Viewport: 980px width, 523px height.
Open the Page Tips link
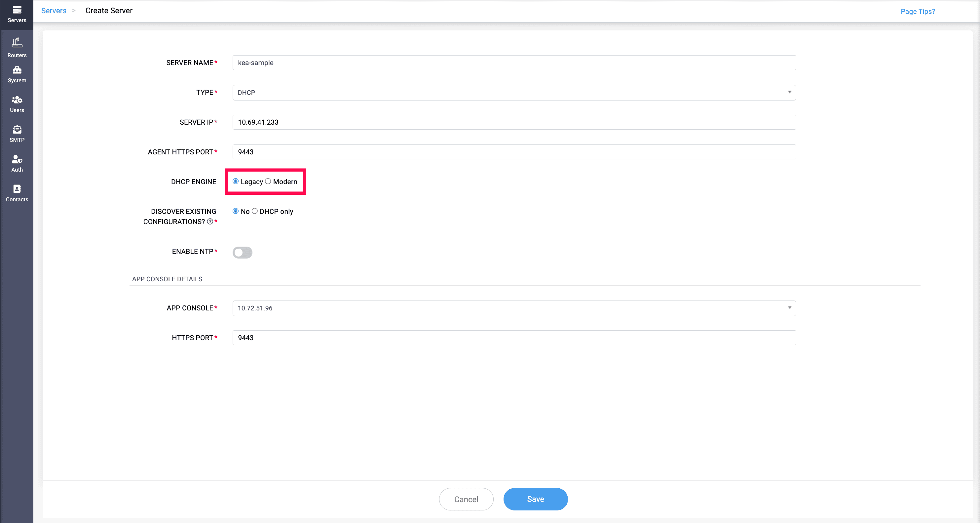point(918,12)
